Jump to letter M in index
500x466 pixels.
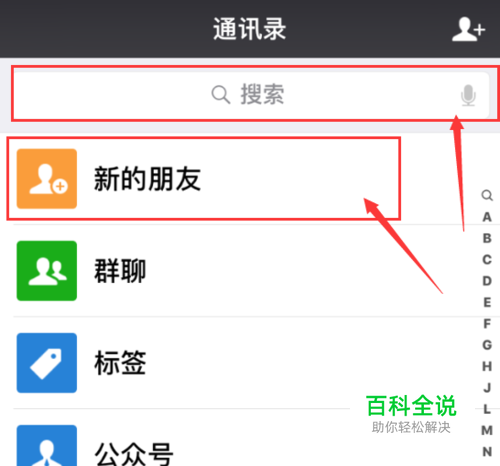pyautogui.click(x=487, y=430)
